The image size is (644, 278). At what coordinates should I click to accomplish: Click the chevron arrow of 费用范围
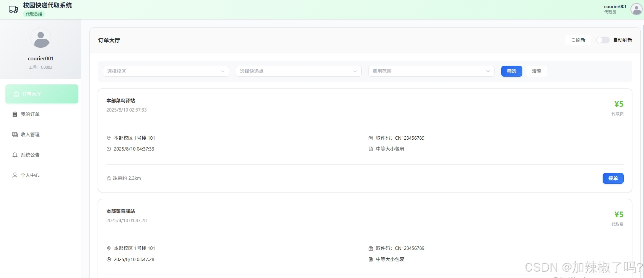point(488,71)
